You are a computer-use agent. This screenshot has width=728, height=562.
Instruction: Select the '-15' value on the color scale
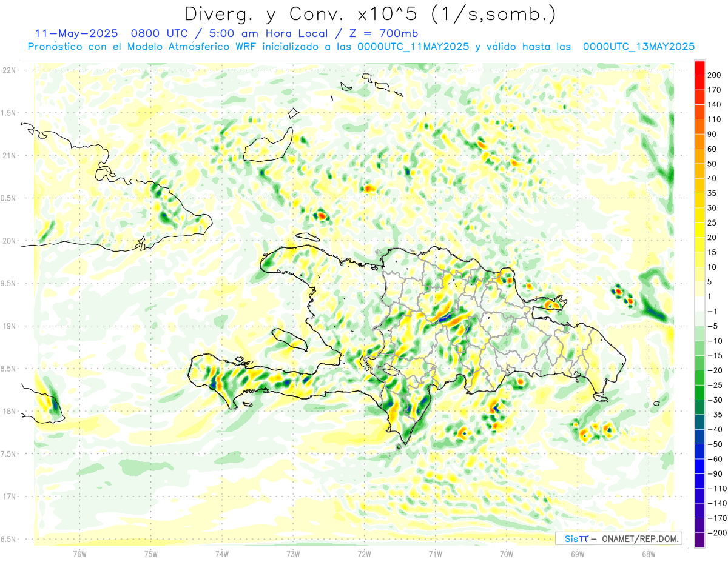coord(716,356)
